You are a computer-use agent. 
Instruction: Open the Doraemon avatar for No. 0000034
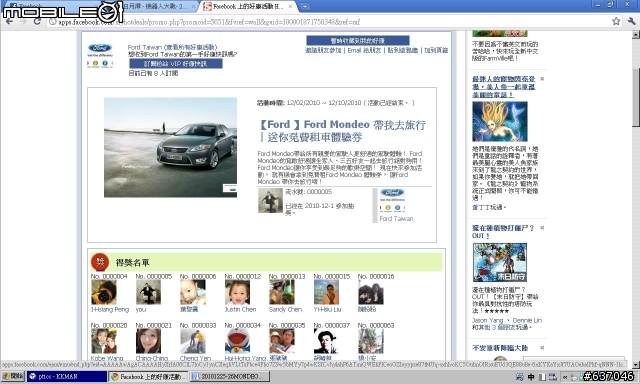point(237,341)
